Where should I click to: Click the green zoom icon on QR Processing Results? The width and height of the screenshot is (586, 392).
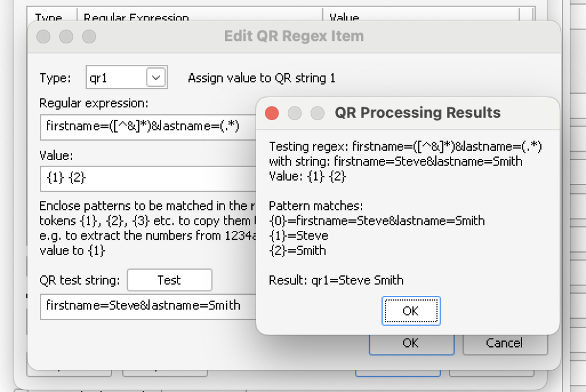coord(317,113)
